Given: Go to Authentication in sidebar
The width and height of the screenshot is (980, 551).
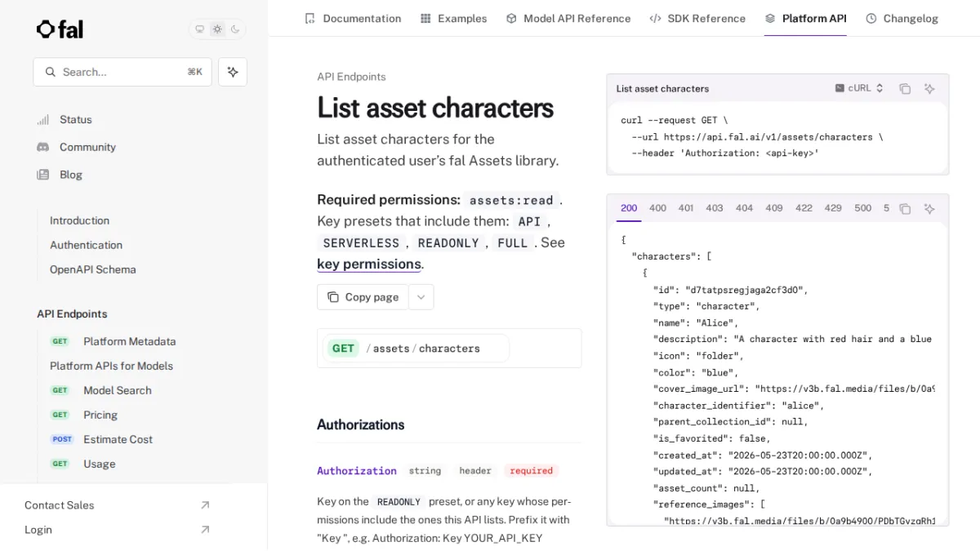Looking at the screenshot, I should pos(86,245).
